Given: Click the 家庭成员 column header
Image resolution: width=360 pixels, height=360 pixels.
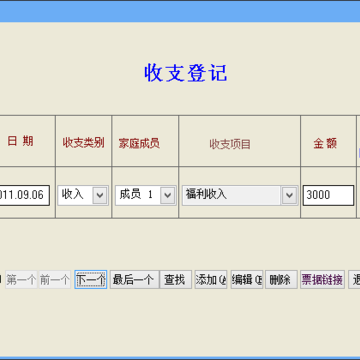Looking at the screenshot, I should click(139, 144).
